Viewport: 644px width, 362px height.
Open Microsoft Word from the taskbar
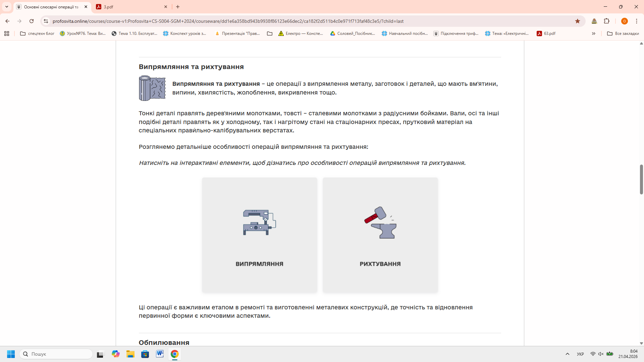click(160, 354)
